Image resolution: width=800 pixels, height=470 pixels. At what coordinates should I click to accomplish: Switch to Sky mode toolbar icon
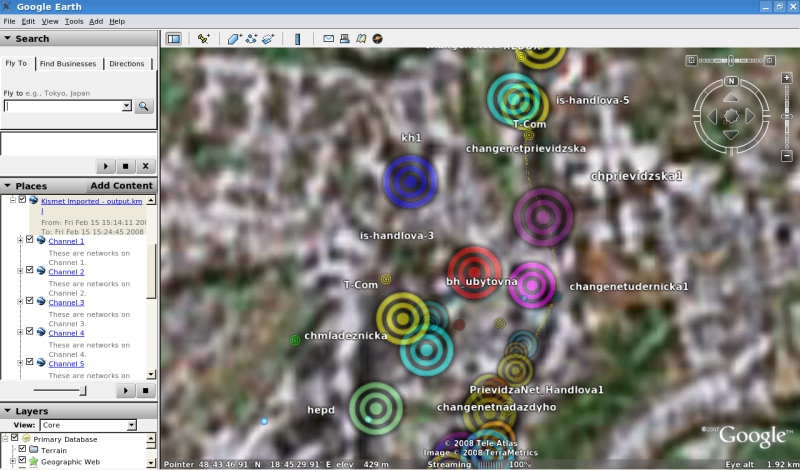378,39
